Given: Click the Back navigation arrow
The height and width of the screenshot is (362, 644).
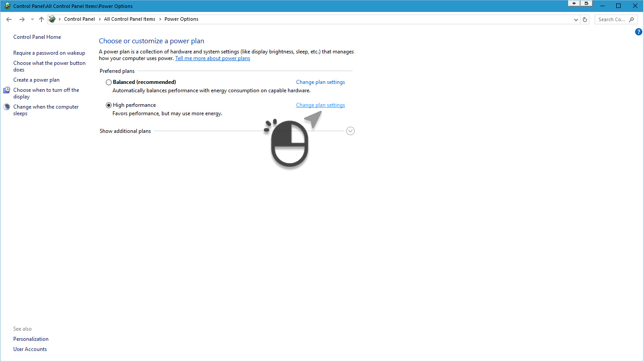Looking at the screenshot, I should tap(9, 19).
